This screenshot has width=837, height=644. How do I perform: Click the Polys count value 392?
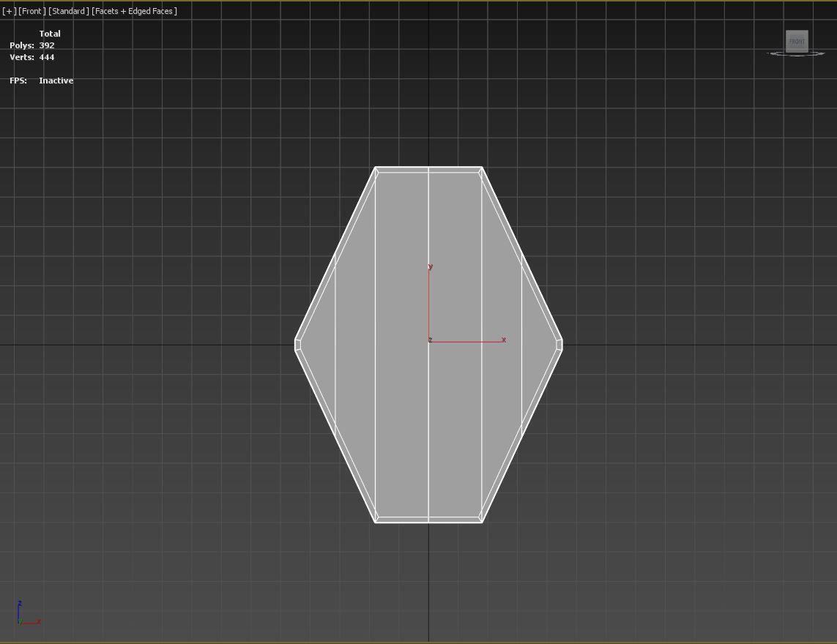pyautogui.click(x=47, y=45)
